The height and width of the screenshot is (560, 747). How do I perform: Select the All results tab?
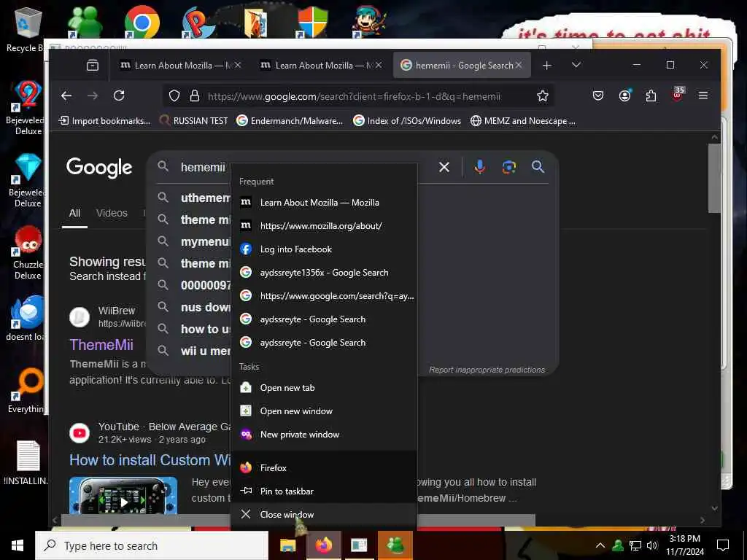(x=75, y=213)
